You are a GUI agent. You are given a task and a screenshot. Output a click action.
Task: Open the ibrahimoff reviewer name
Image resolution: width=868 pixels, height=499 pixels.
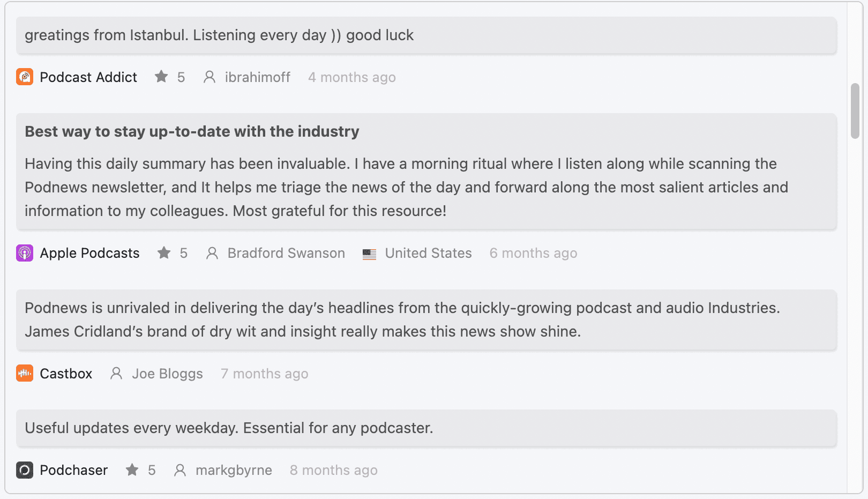tap(257, 77)
